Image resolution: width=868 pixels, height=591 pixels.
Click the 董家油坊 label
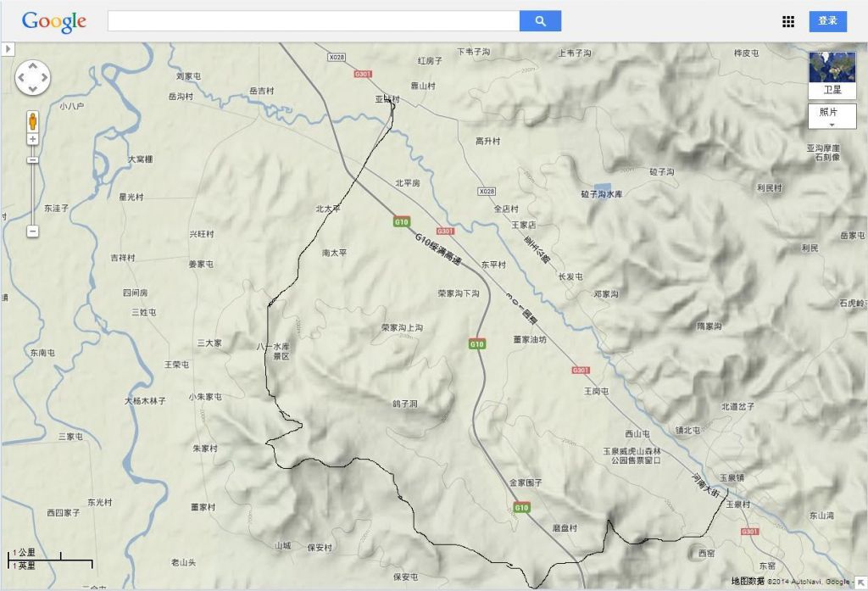pos(530,339)
